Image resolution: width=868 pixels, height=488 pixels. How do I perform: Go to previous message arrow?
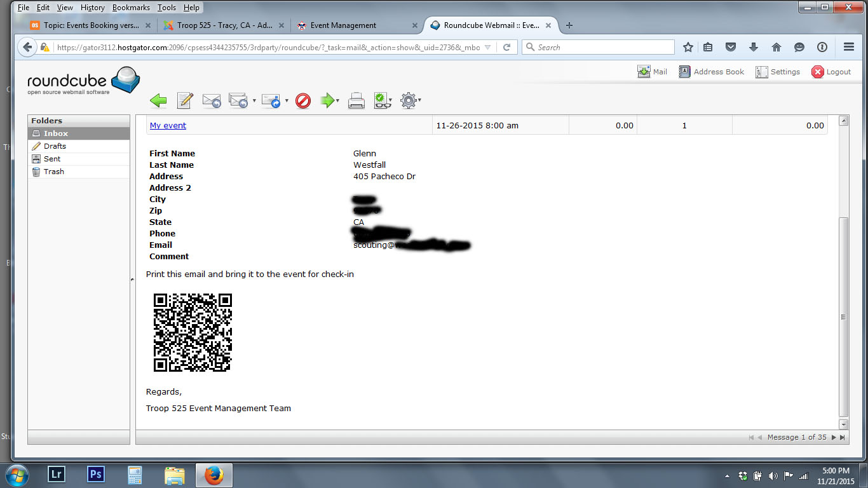[760, 437]
